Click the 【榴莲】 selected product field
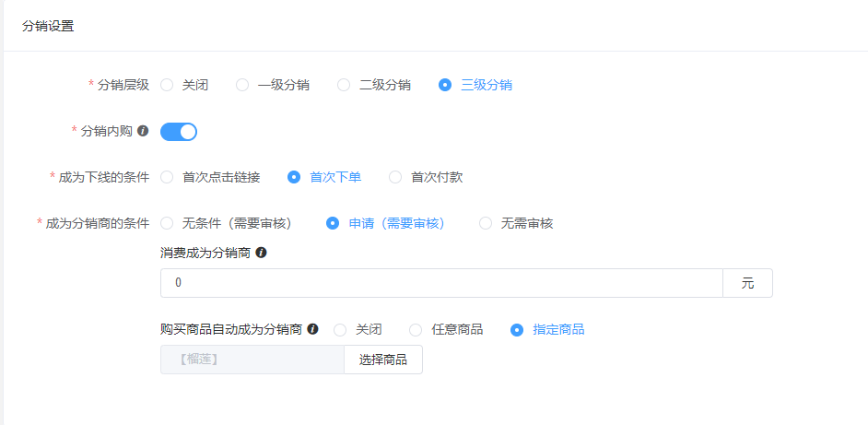Screen dimensions: 868x425 coord(252,360)
